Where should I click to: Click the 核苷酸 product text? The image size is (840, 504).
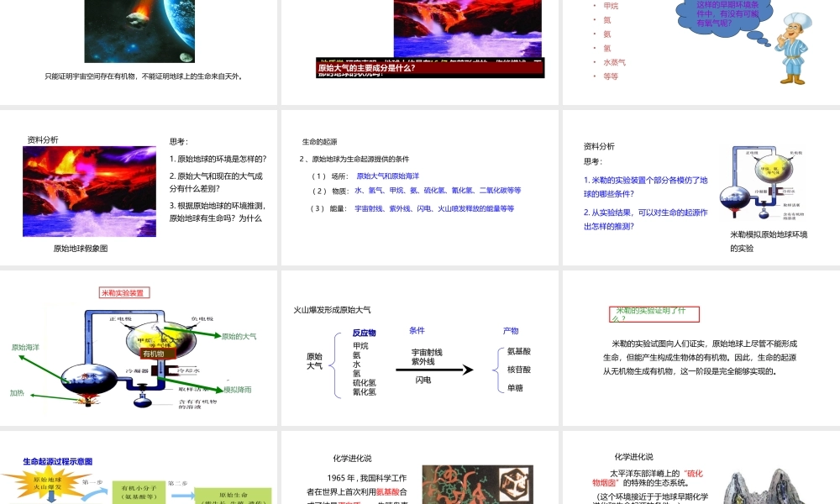(x=518, y=370)
